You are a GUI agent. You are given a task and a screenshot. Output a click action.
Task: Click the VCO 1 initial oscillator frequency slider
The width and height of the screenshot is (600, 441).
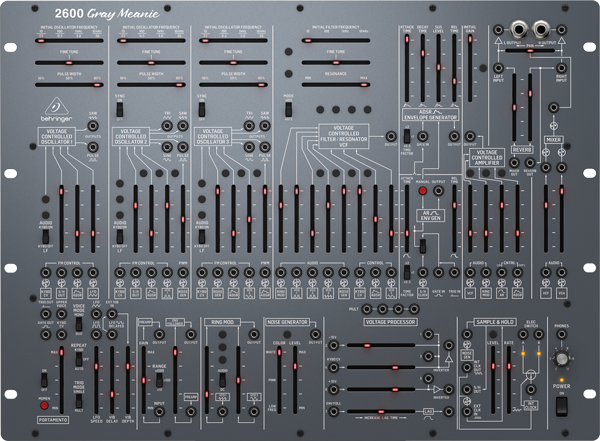pos(69,40)
